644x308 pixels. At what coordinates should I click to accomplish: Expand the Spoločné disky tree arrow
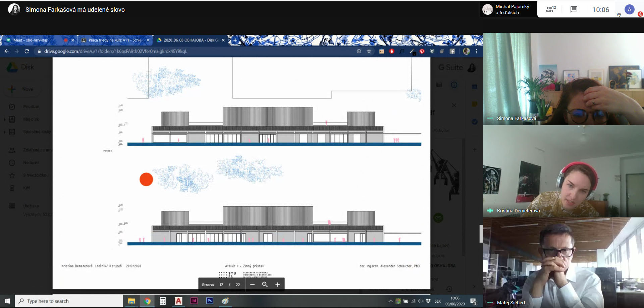[4, 132]
